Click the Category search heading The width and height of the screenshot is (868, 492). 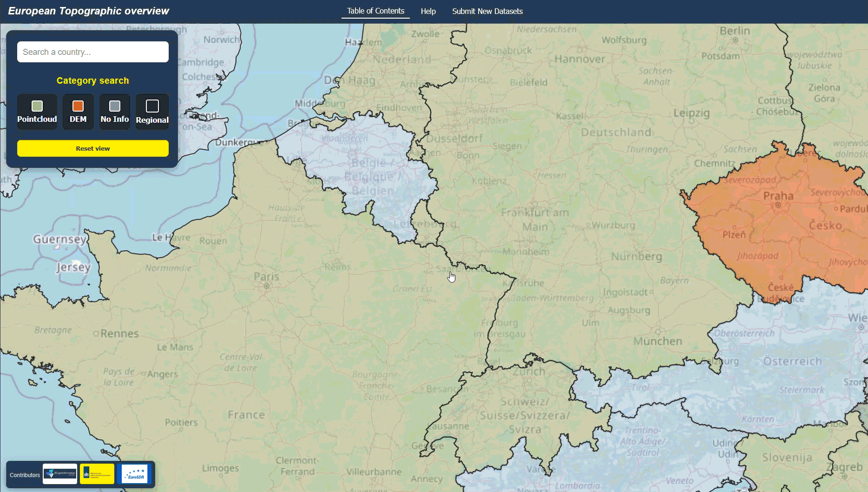[92, 80]
